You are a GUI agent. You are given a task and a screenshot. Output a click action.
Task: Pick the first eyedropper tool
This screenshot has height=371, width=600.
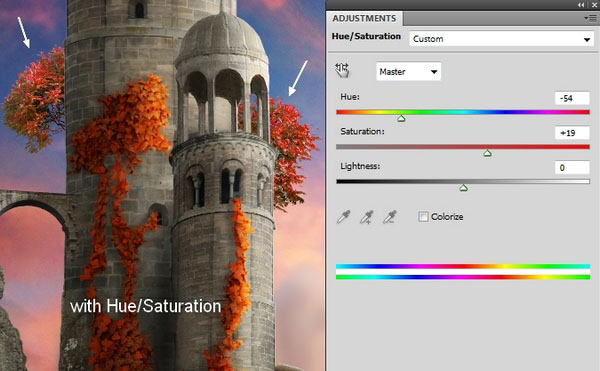pyautogui.click(x=343, y=217)
